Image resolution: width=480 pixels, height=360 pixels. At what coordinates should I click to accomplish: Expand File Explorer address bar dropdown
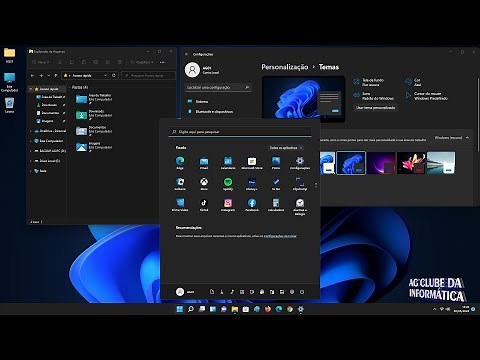105,75
